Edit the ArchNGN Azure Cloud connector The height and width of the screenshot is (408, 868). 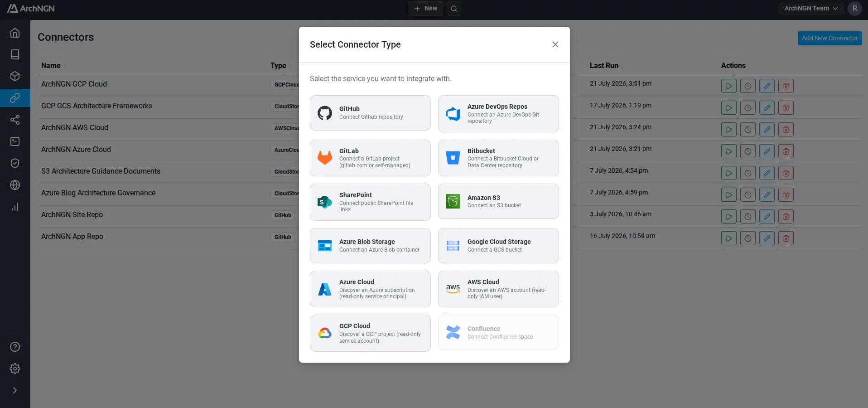click(x=767, y=151)
